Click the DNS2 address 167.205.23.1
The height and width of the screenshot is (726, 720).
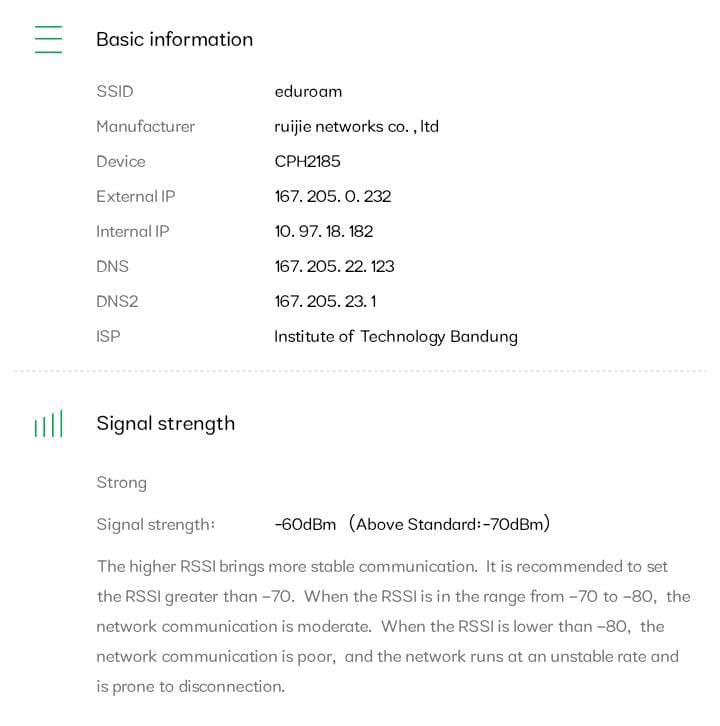click(x=325, y=301)
